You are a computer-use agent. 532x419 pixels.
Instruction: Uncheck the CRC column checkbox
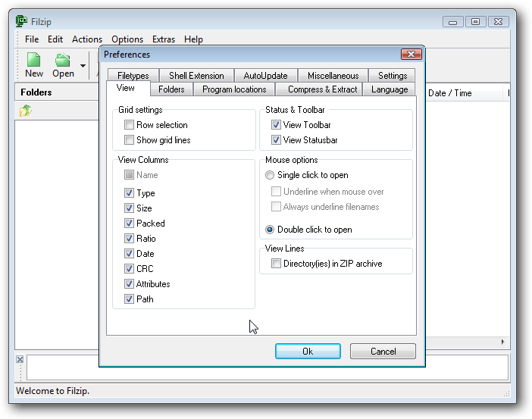[129, 269]
